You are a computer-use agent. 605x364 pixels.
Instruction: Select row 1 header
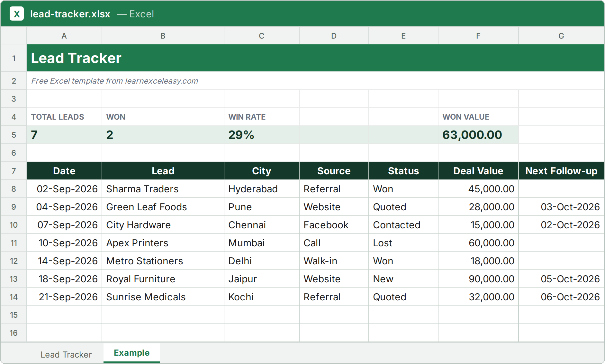pos(14,58)
